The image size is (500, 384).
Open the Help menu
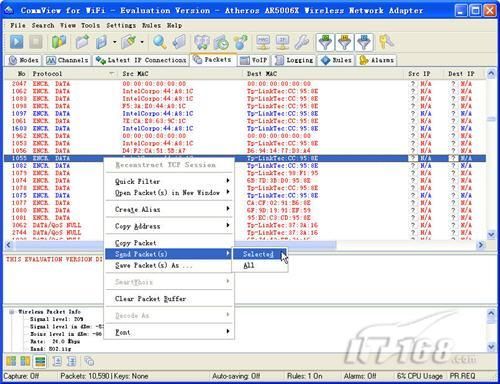click(x=174, y=25)
